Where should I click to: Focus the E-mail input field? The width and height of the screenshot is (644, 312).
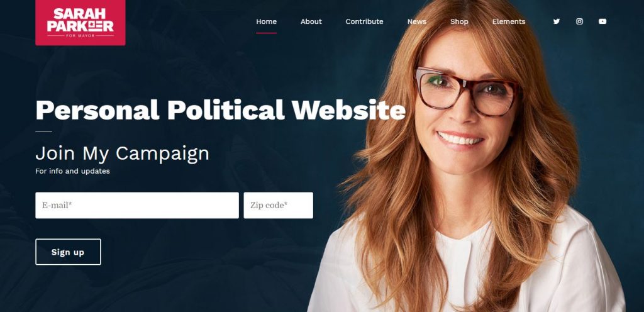pyautogui.click(x=136, y=205)
